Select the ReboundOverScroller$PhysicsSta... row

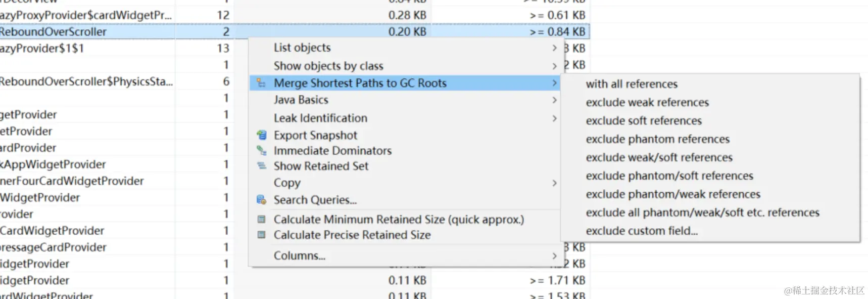pos(86,81)
